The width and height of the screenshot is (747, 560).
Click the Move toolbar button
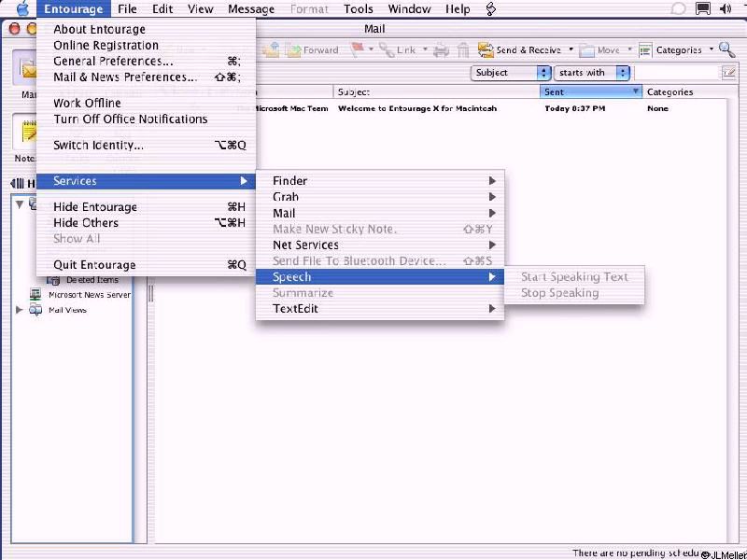(x=599, y=50)
